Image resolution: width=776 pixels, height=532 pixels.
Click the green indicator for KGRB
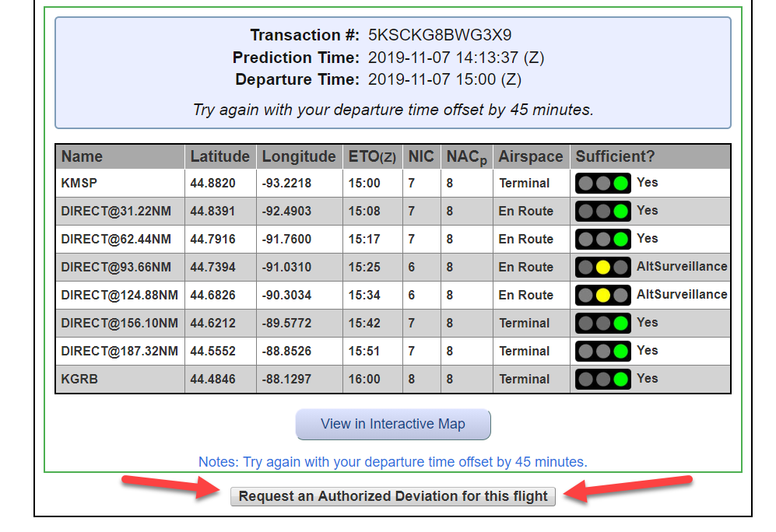[620, 379]
